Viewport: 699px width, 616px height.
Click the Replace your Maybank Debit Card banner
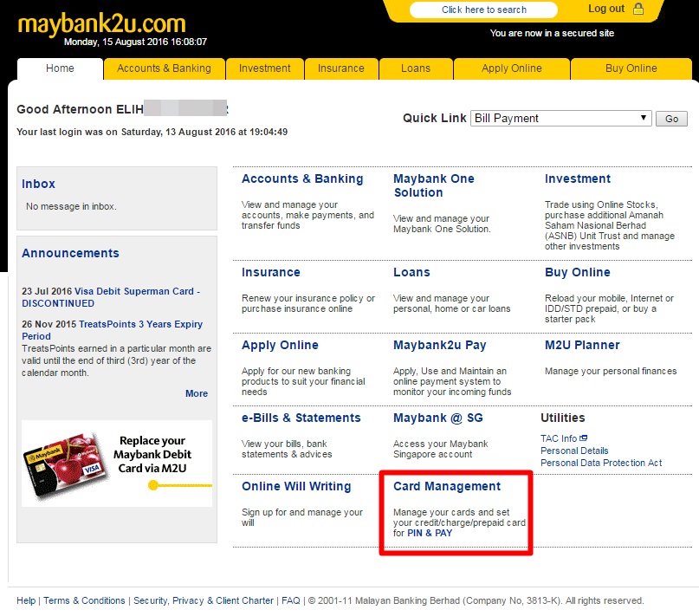(117, 464)
